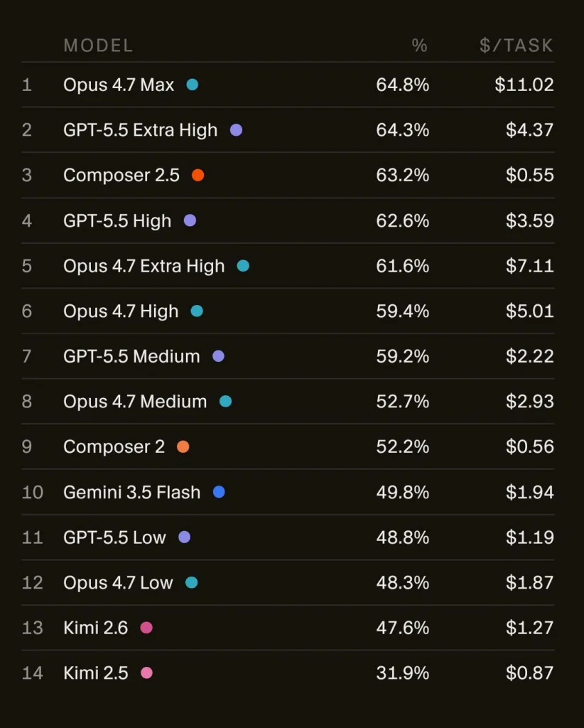Select the Opus 4.7 High model name
Screen dimensions: 584x728
click(121, 311)
